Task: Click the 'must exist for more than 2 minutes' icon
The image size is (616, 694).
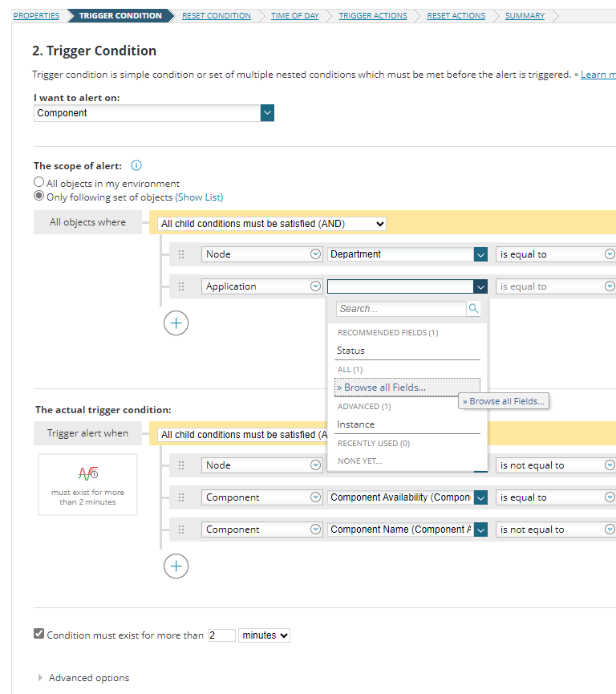Action: [88, 474]
